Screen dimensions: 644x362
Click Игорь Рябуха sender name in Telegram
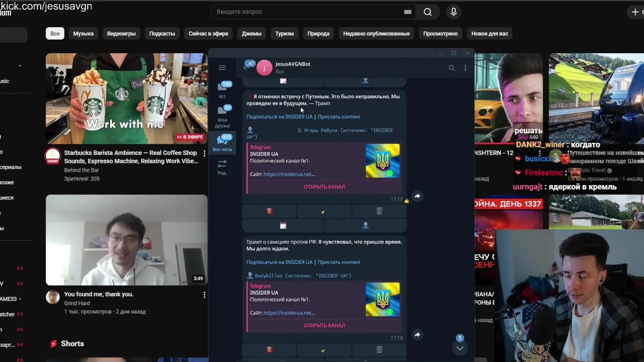click(320, 130)
